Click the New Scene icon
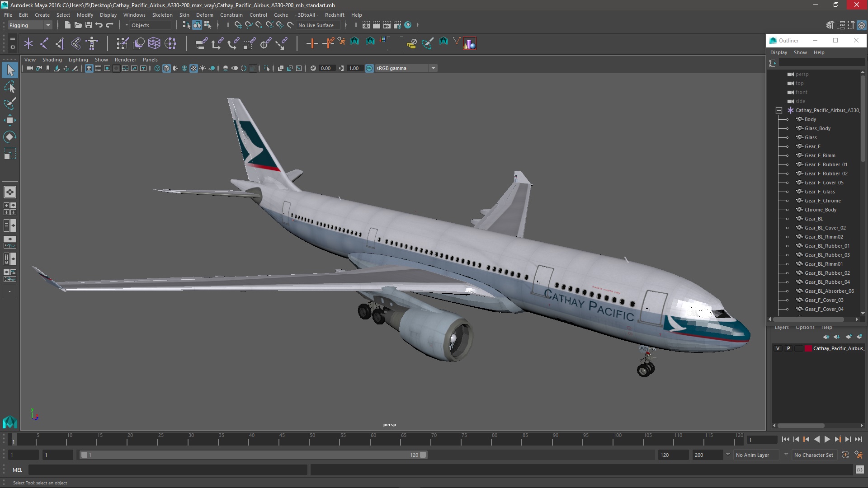 (x=67, y=25)
